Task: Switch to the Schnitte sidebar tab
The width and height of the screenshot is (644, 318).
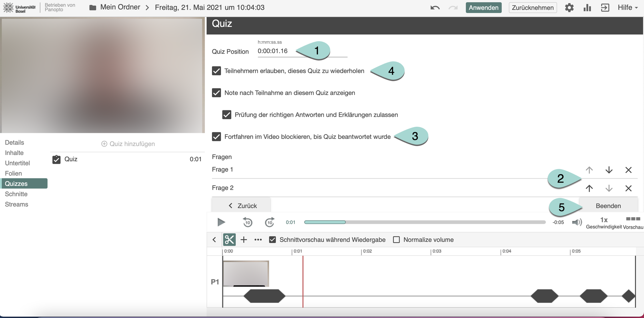Action: click(x=16, y=194)
